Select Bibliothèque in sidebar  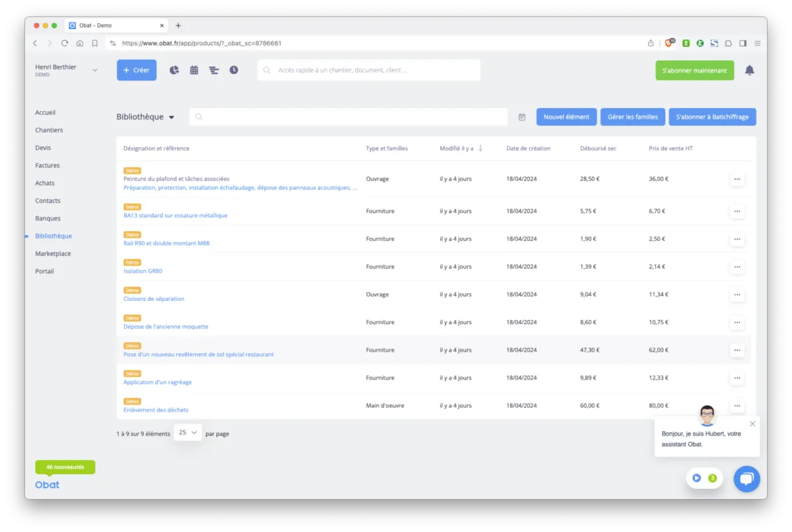tap(53, 236)
